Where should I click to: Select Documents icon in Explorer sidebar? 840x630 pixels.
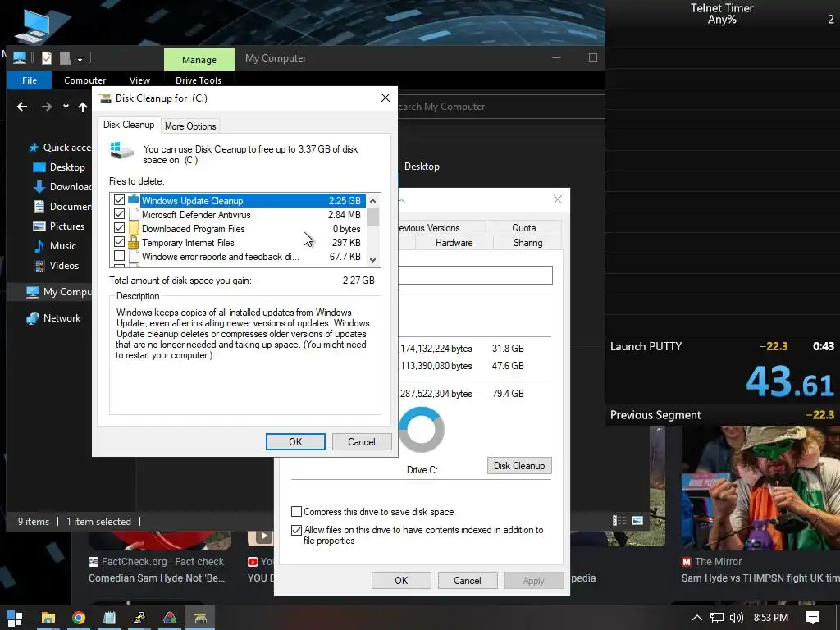pyautogui.click(x=39, y=206)
